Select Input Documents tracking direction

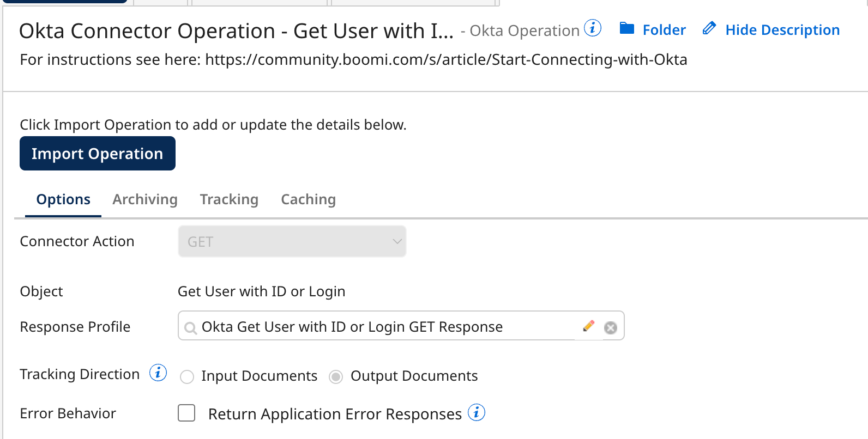[x=187, y=376]
